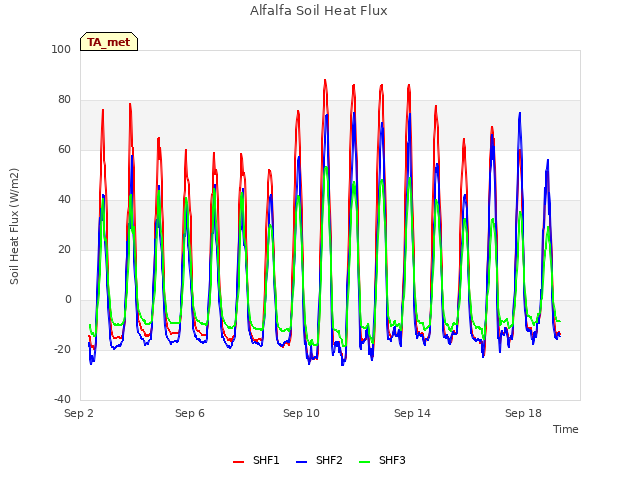Viewport: 640px width, 480px height.
Task: Click the 'Sep 2' x-axis tick label
Action: coord(79,413)
